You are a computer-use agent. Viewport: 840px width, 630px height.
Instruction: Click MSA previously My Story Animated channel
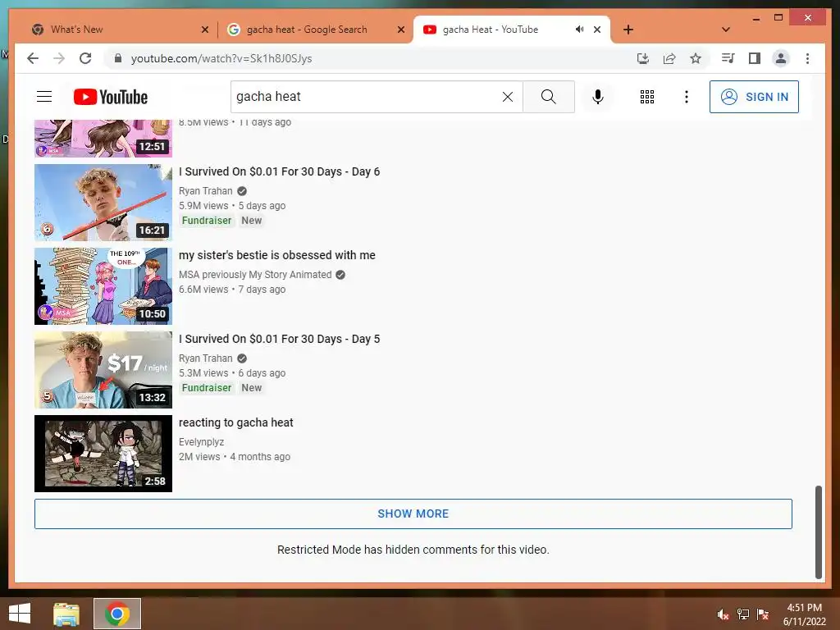[255, 275]
